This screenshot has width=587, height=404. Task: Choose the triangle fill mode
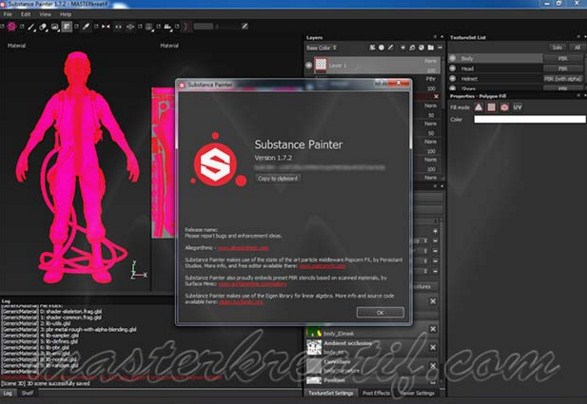(x=478, y=107)
